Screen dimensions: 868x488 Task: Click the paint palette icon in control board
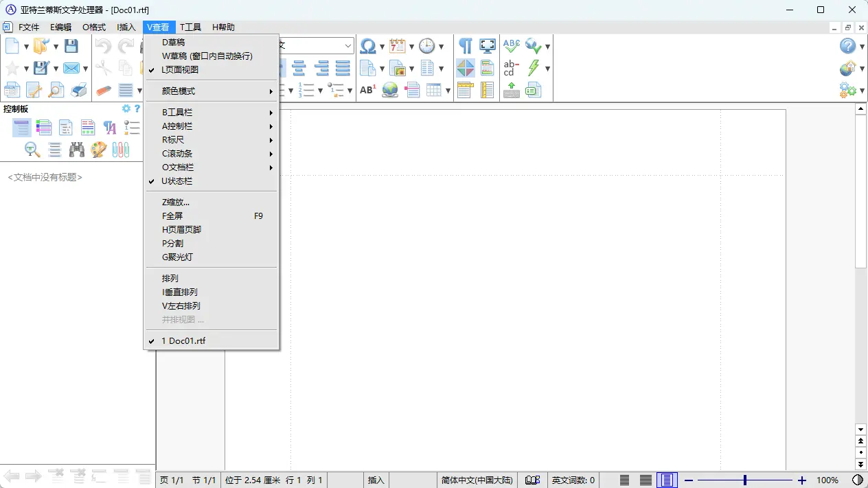pyautogui.click(x=99, y=149)
